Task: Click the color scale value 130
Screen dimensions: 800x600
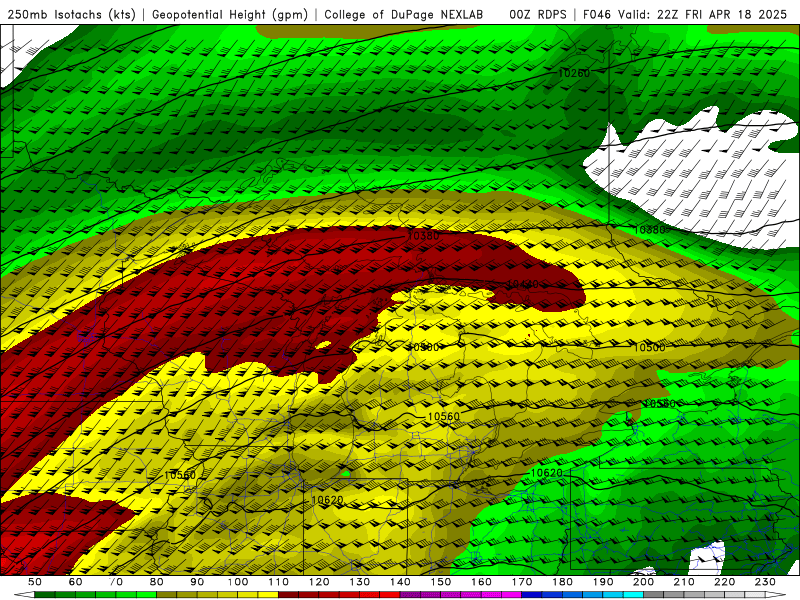Action: point(360,582)
